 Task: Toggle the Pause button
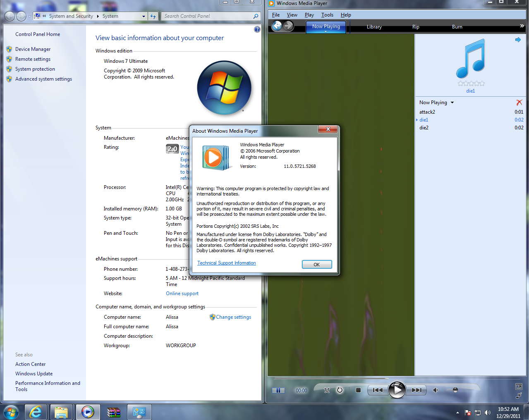click(278, 390)
